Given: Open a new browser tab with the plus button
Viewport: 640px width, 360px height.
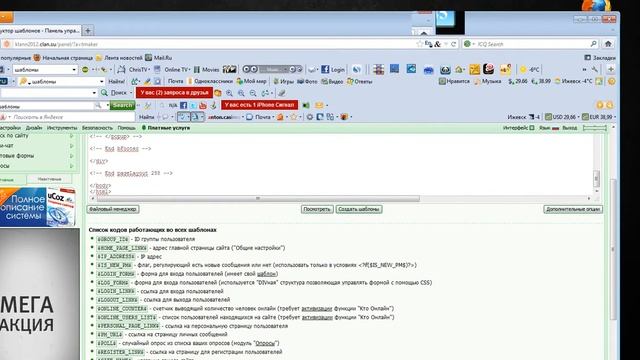Looking at the screenshot, I should pos(88,31).
